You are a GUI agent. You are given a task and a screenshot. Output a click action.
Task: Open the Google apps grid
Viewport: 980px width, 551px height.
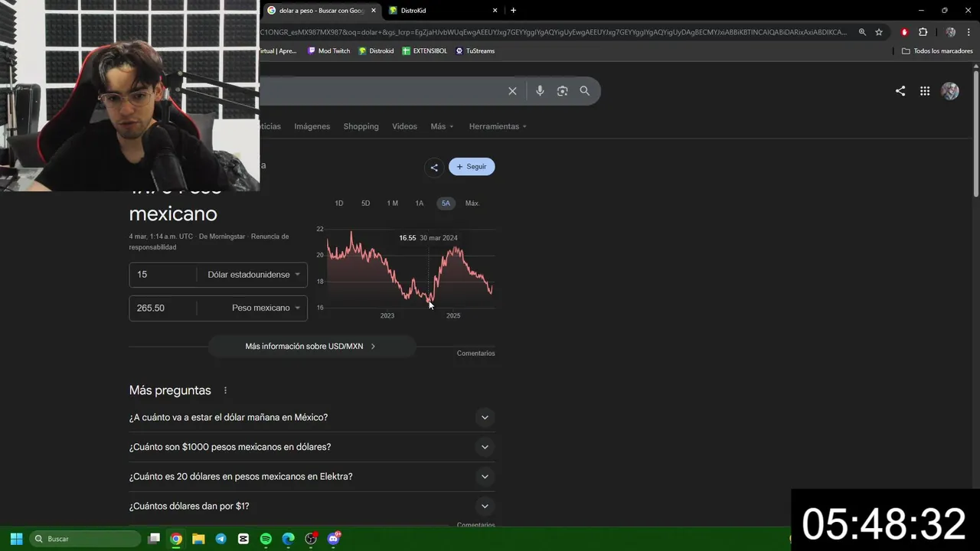925,91
